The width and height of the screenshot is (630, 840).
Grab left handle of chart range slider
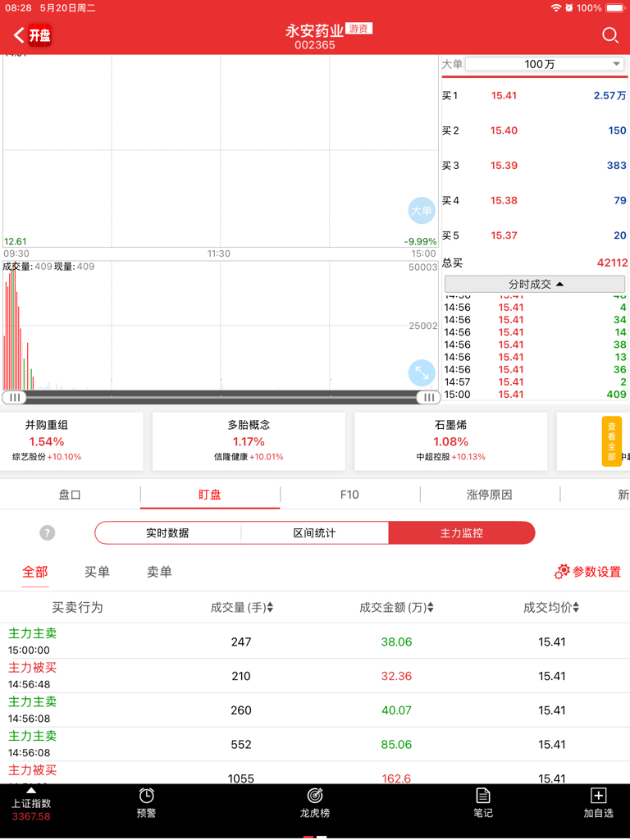15,398
